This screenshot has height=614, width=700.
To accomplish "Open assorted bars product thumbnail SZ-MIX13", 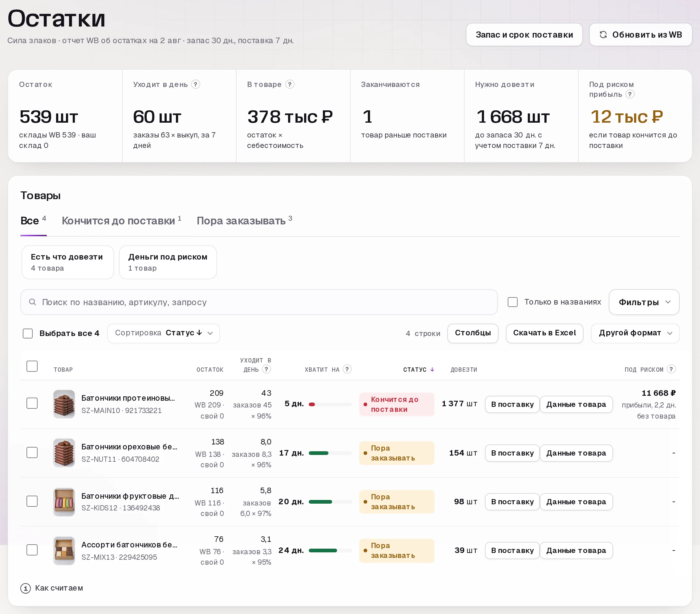I will 64,550.
